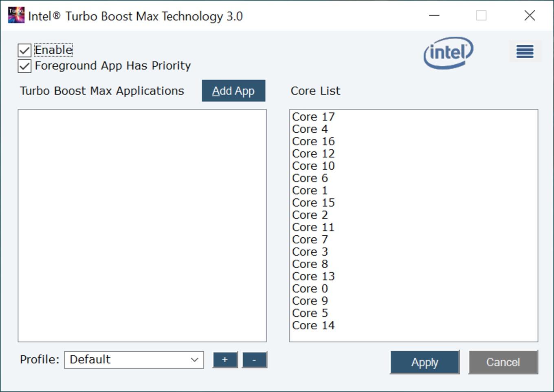
Task: Add a new profile with plus button
Action: 225,360
